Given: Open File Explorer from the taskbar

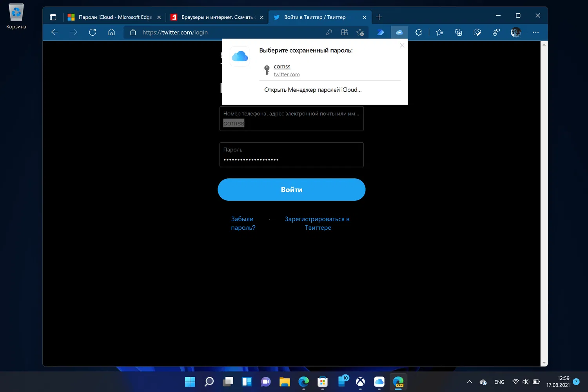Looking at the screenshot, I should coord(285,382).
